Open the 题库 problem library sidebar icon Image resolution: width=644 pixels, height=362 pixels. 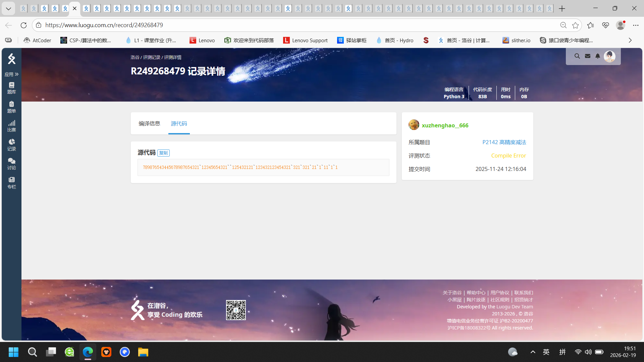(x=11, y=88)
